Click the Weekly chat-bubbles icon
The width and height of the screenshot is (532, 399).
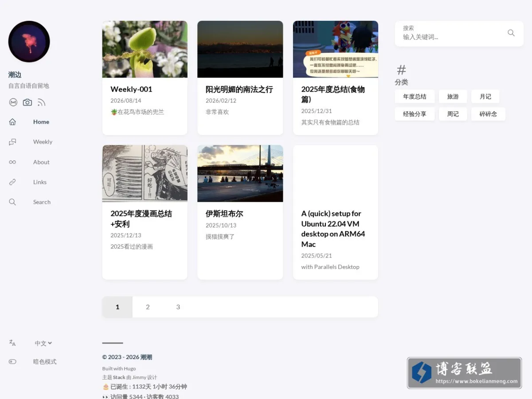(12, 142)
